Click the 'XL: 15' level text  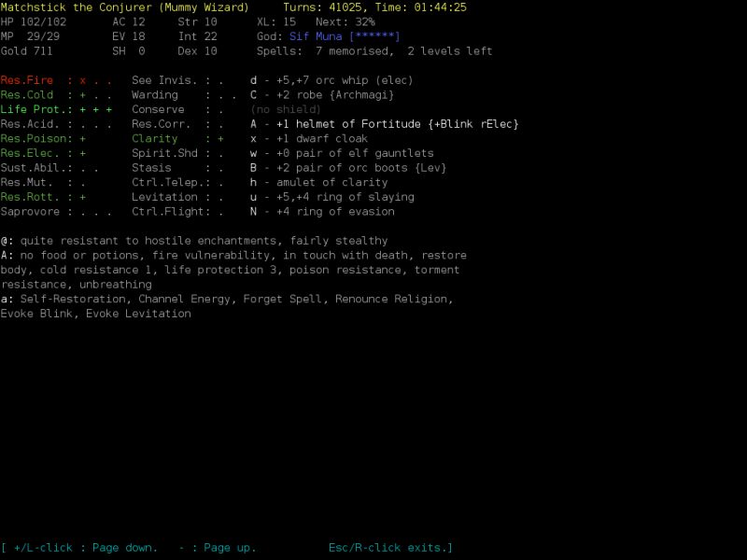click(x=276, y=21)
